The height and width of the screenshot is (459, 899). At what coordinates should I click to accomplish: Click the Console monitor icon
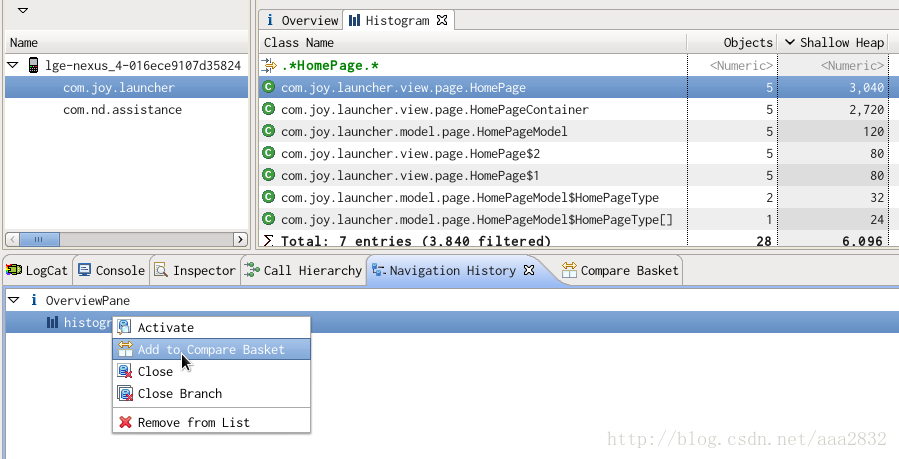click(85, 270)
